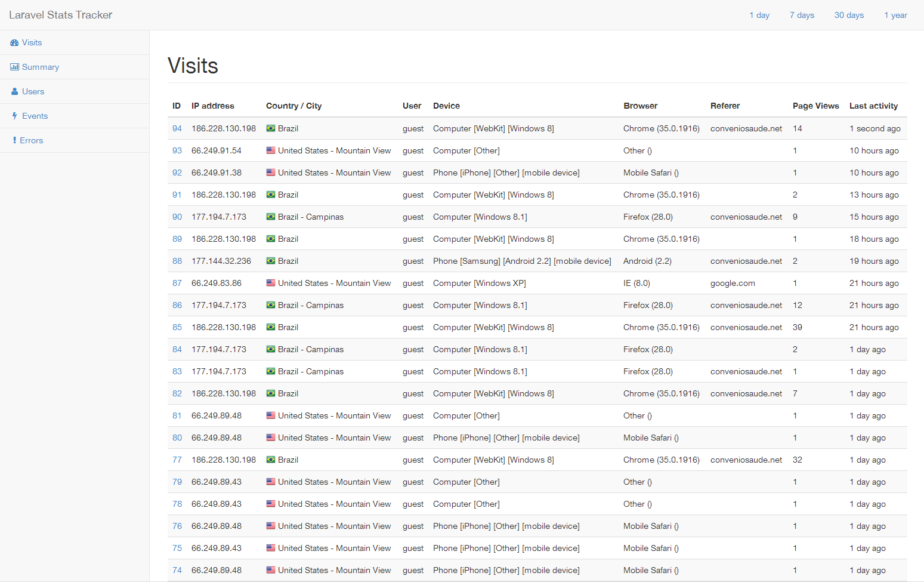Open visit ID 74 link
This screenshot has height=582, width=924.
click(x=177, y=571)
